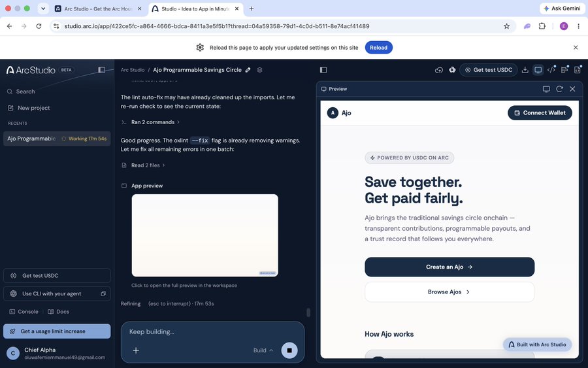This screenshot has height=368, width=588.
Task: Stop the running build
Action: click(x=289, y=350)
